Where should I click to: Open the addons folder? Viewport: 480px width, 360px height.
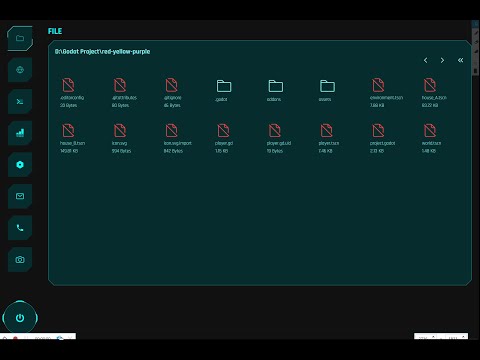click(276, 86)
